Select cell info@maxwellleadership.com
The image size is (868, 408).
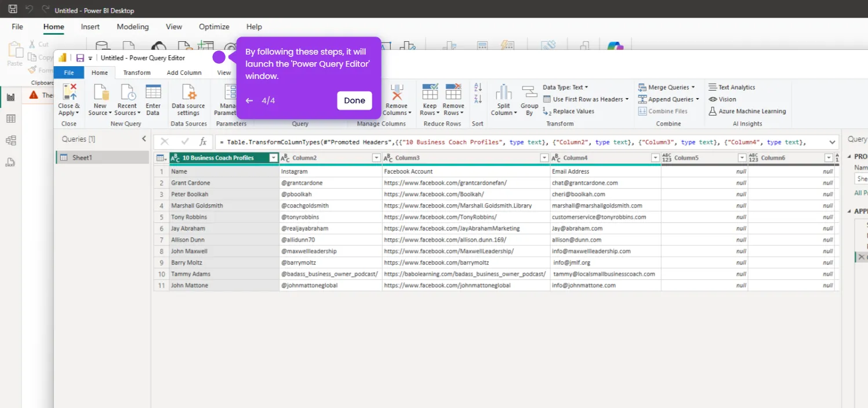(605, 251)
